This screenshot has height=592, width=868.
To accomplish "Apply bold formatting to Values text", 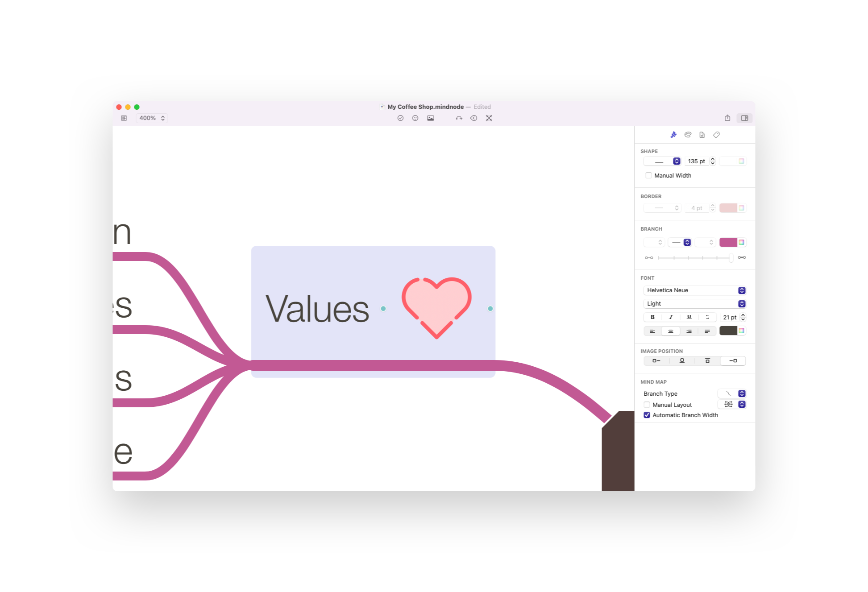I will [x=652, y=317].
